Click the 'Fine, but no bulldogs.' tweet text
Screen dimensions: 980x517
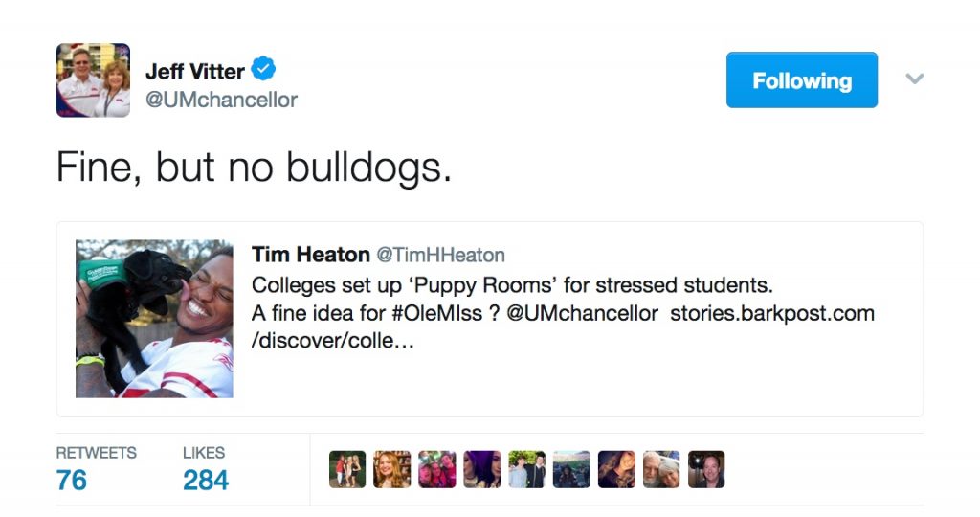tap(254, 168)
